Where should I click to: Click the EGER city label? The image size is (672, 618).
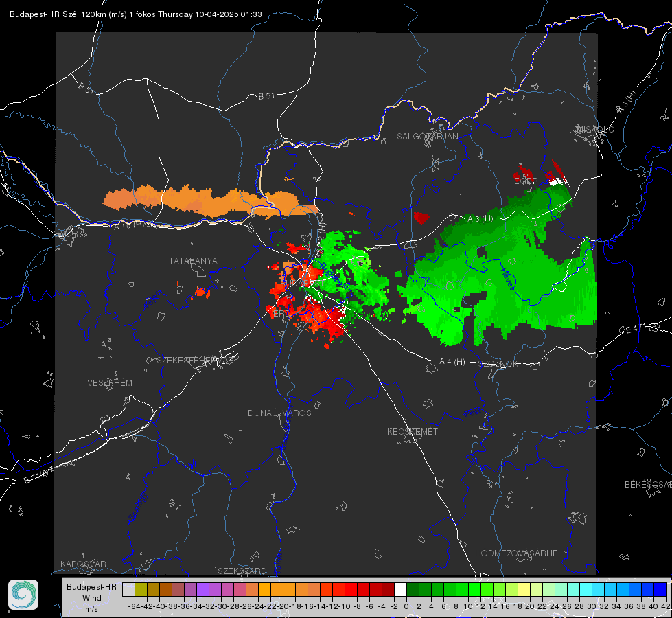click(x=526, y=181)
